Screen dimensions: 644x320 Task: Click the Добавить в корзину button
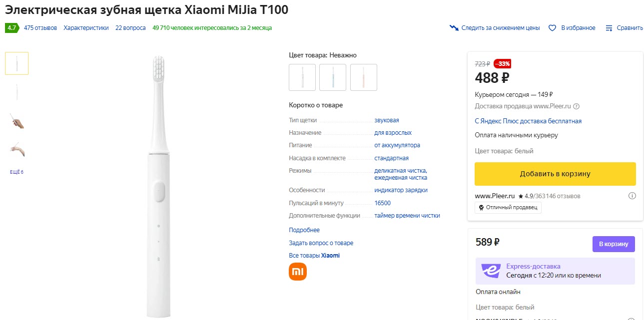click(555, 173)
